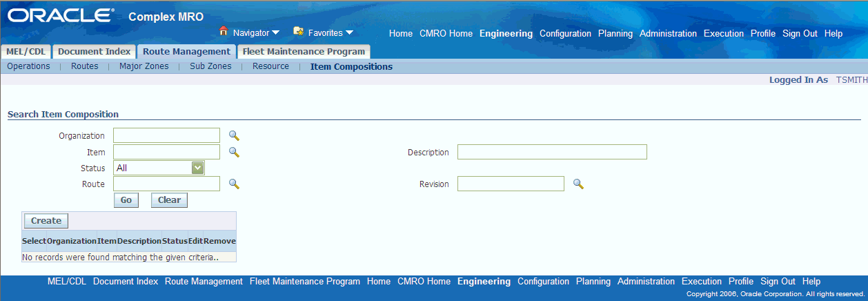Open the Resource subtab
Screen dimensions: 868x301
(270, 66)
